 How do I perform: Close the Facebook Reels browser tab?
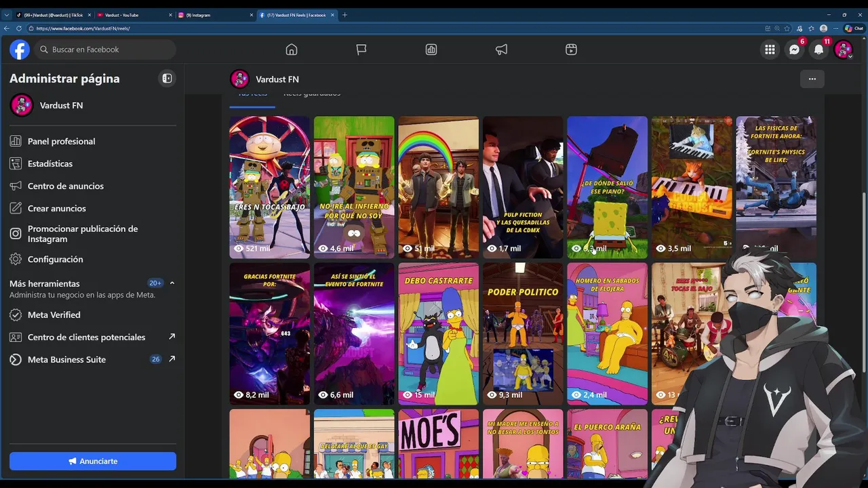point(332,15)
